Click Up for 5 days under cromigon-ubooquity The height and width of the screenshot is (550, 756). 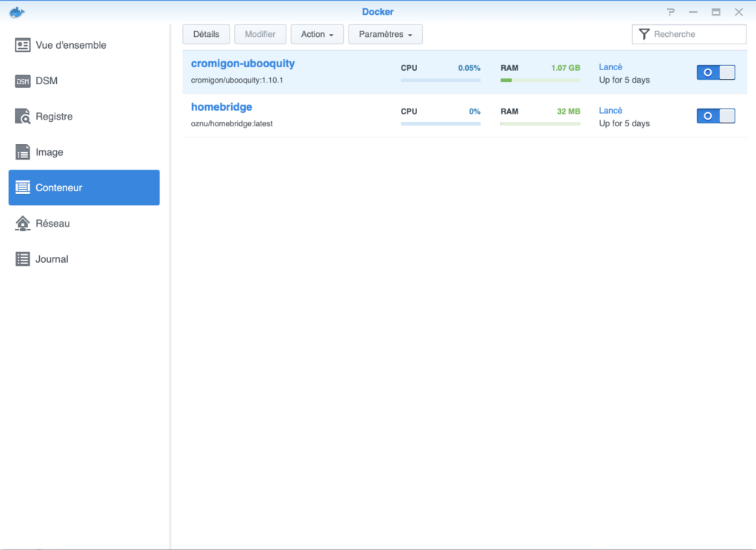click(x=625, y=80)
